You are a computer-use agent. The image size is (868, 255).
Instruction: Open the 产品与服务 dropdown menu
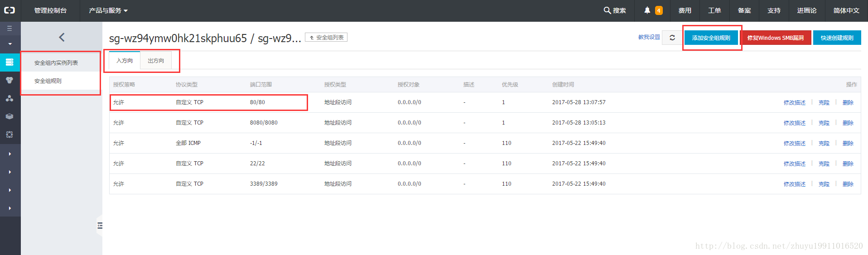108,10
